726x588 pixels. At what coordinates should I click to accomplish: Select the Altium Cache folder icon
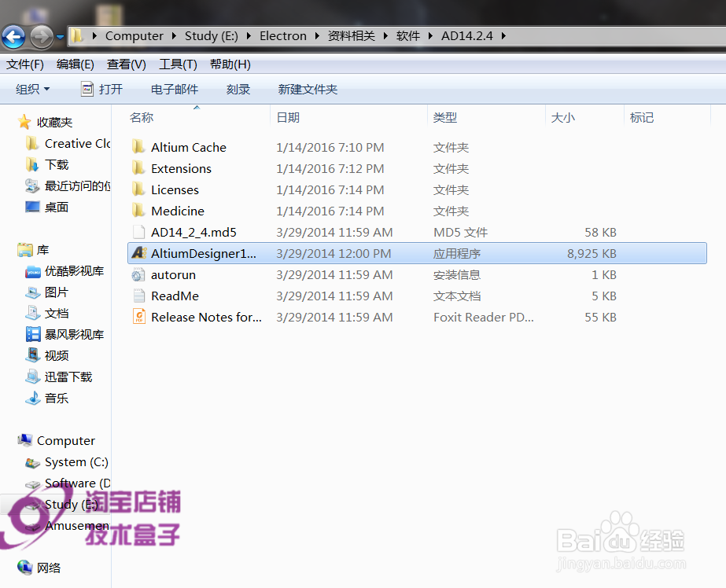pos(138,147)
